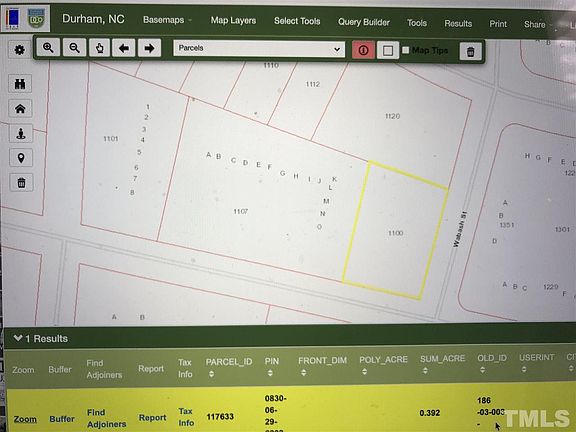Open the Map Layers menu
The image size is (576, 432).
[x=233, y=20]
